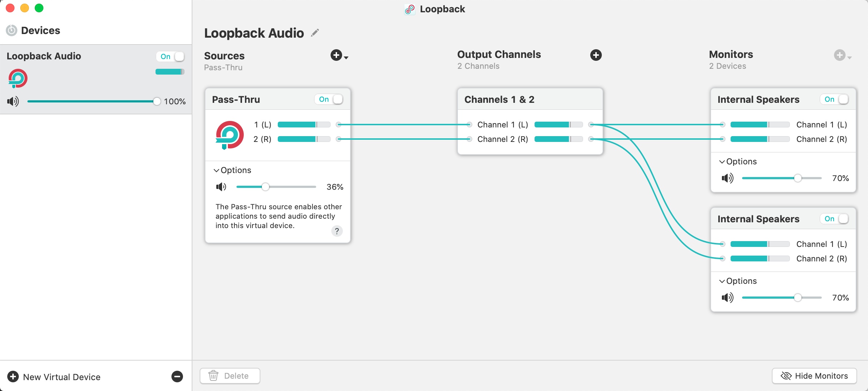This screenshot has width=868, height=391.
Task: Click the first Internal Speakers title
Action: click(758, 100)
